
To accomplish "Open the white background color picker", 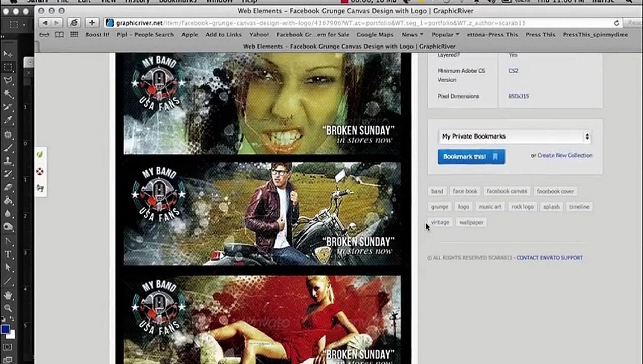I will pos(12,335).
